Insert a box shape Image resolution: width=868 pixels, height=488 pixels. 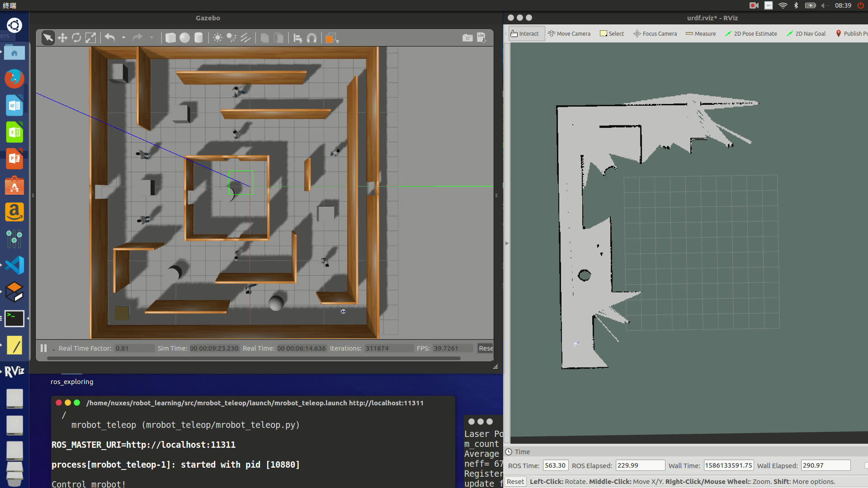point(170,38)
